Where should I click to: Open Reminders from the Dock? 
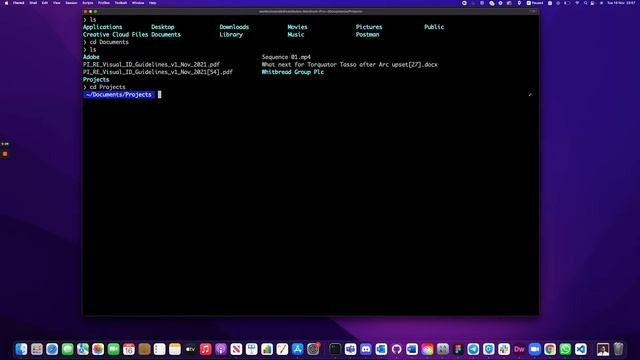[x=160, y=349]
